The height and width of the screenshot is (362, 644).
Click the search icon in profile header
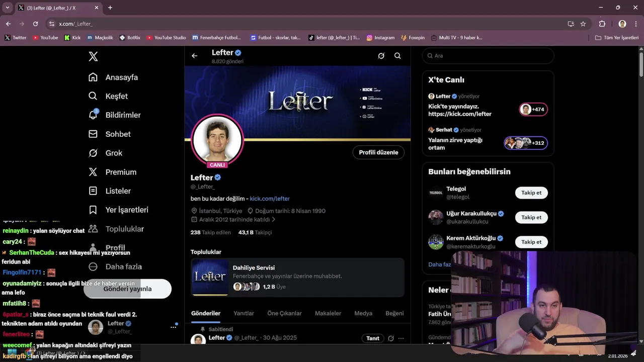(x=397, y=56)
